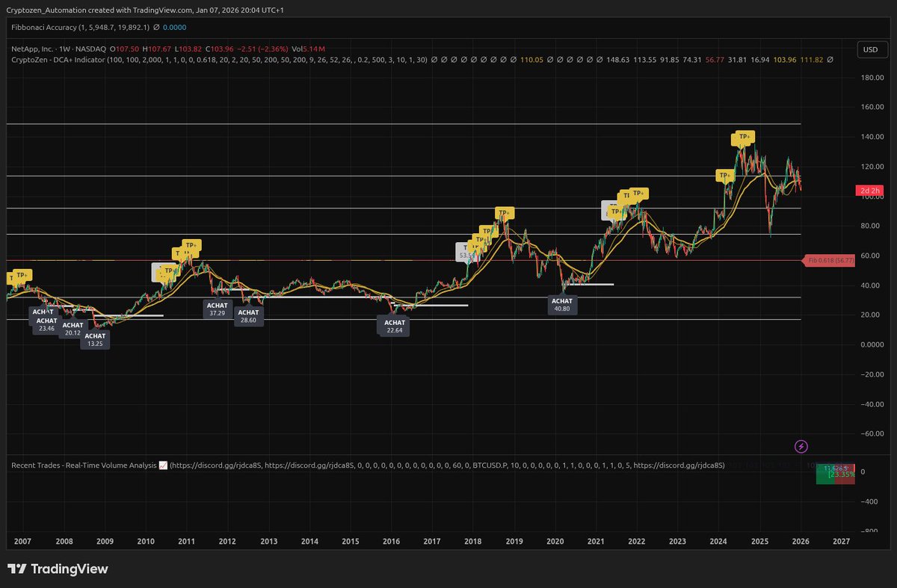Click the 2027 year label on time axis

pyautogui.click(x=842, y=540)
